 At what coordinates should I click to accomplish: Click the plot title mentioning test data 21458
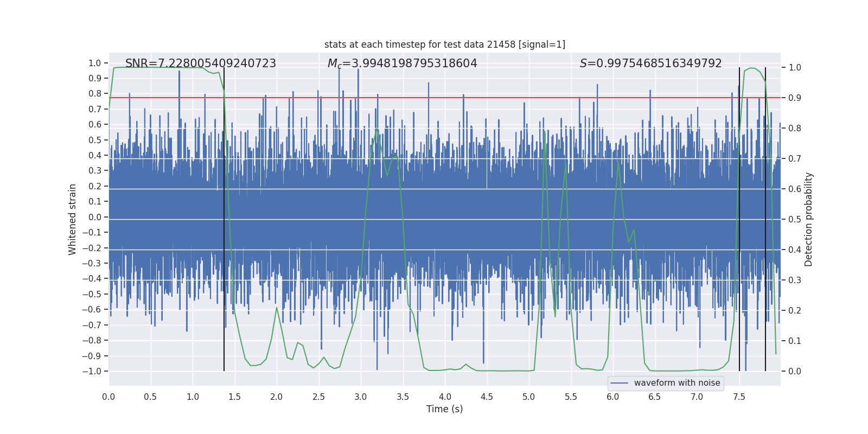tap(445, 44)
